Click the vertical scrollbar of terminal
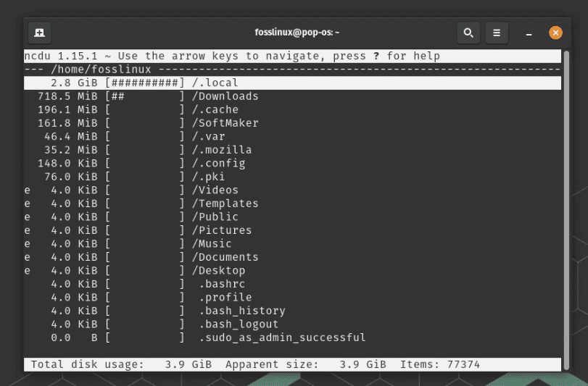The width and height of the screenshot is (588, 386). tap(566, 210)
